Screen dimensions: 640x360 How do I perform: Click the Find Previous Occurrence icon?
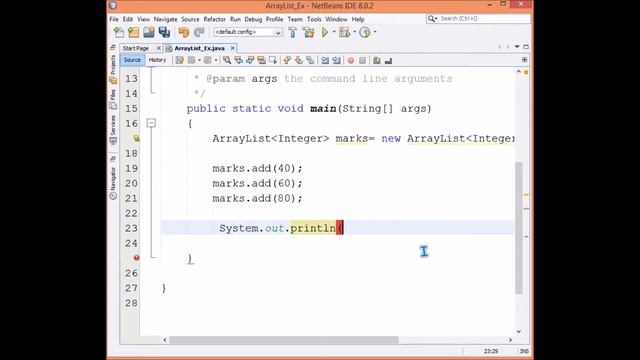[x=238, y=60]
